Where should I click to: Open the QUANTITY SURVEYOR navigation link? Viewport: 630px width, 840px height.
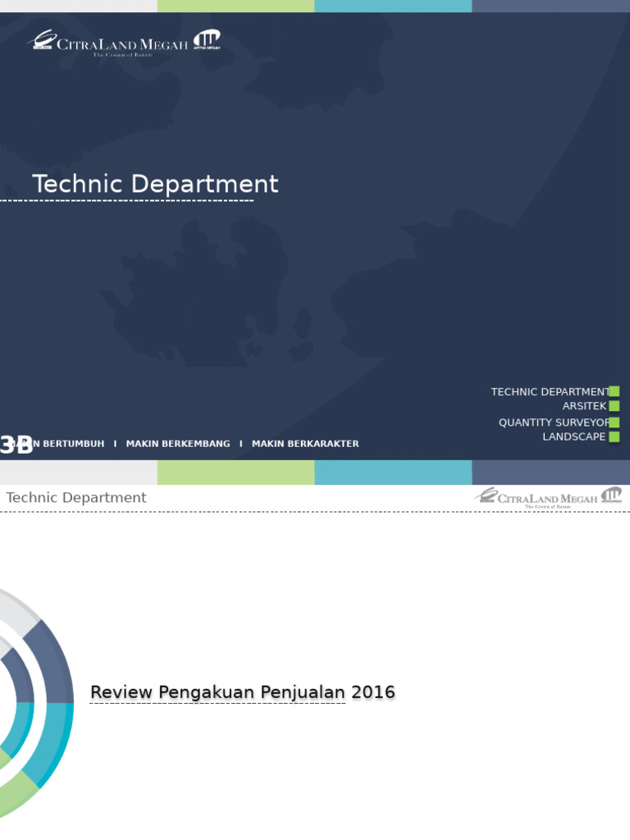click(554, 422)
